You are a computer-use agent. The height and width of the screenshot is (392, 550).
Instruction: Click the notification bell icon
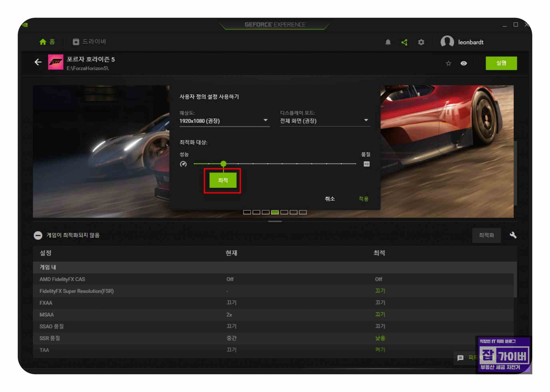pyautogui.click(x=388, y=42)
